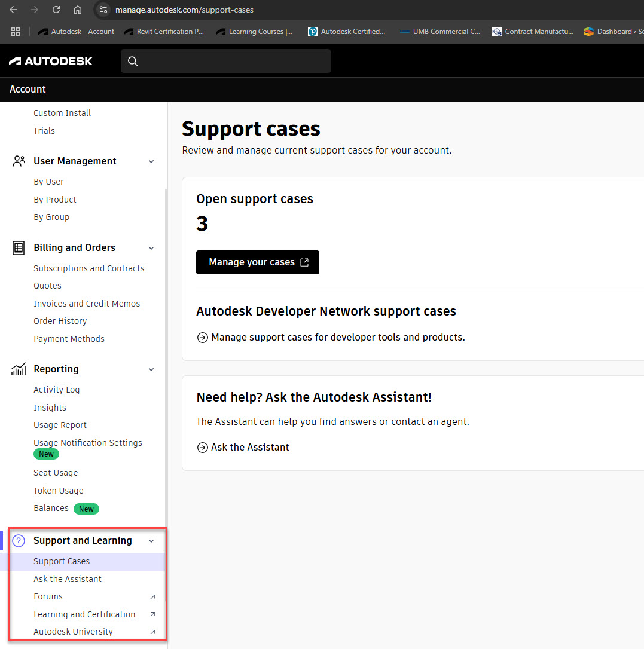Open the apps grid icon in bookmarks bar
The width and height of the screenshot is (644, 649).
[x=16, y=32]
